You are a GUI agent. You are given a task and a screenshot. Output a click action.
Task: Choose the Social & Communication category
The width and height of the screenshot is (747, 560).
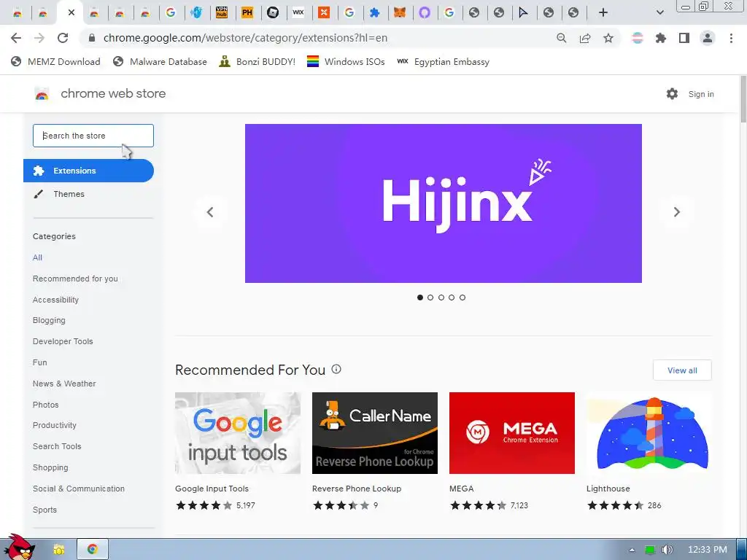tap(79, 489)
